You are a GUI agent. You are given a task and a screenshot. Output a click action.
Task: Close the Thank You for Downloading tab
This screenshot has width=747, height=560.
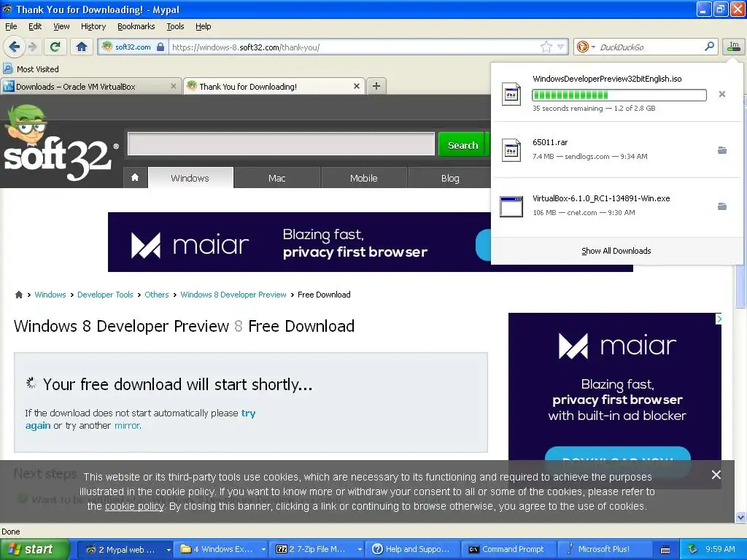coord(356,86)
